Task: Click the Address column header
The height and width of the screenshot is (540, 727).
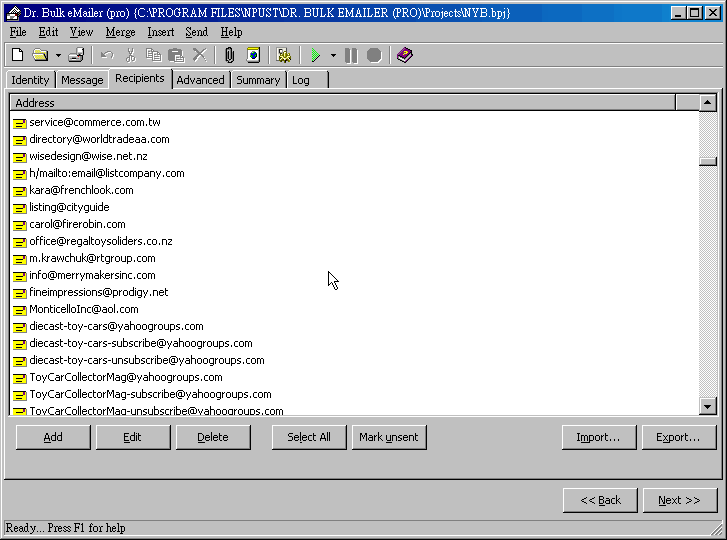Action: pyautogui.click(x=342, y=102)
